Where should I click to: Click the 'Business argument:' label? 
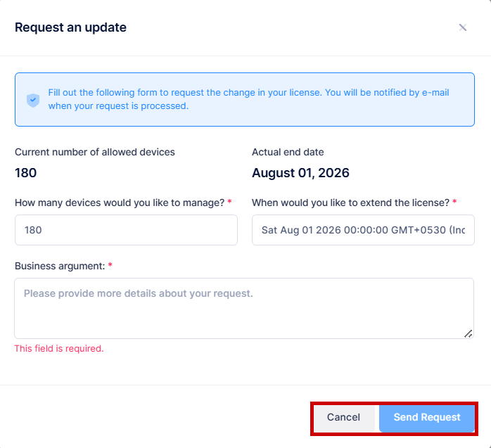(x=59, y=266)
